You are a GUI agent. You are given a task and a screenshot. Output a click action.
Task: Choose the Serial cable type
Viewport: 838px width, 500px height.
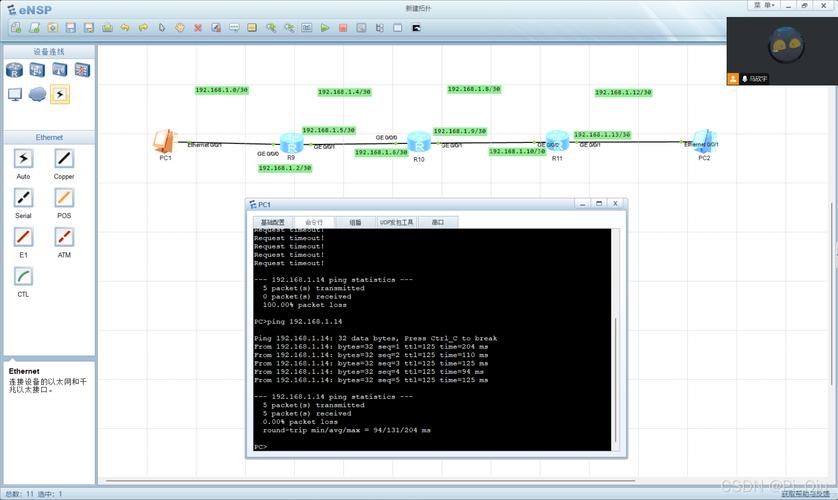pos(23,197)
